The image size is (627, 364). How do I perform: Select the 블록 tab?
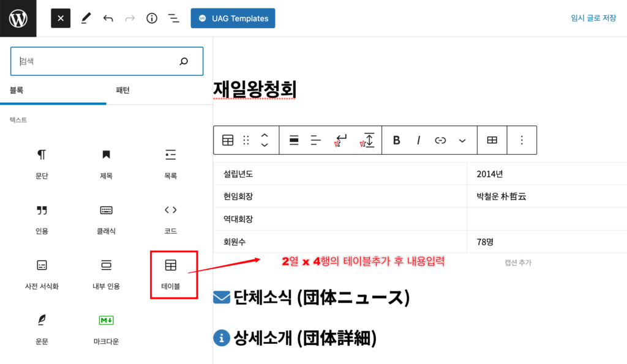coord(17,91)
